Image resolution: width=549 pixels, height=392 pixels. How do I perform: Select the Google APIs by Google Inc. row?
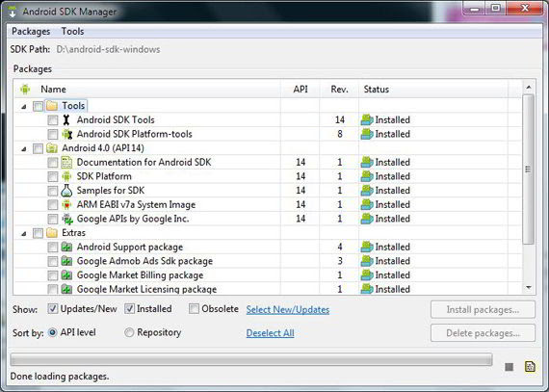pos(268,219)
